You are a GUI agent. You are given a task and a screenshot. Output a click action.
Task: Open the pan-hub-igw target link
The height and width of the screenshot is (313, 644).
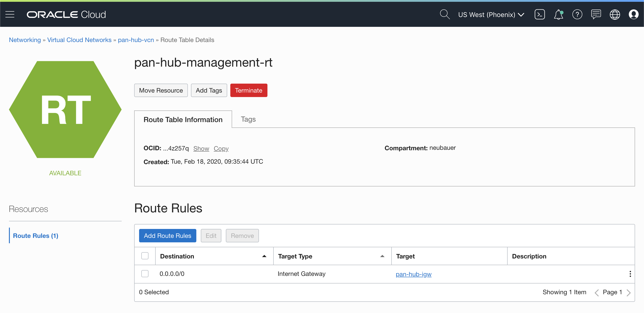tap(413, 274)
